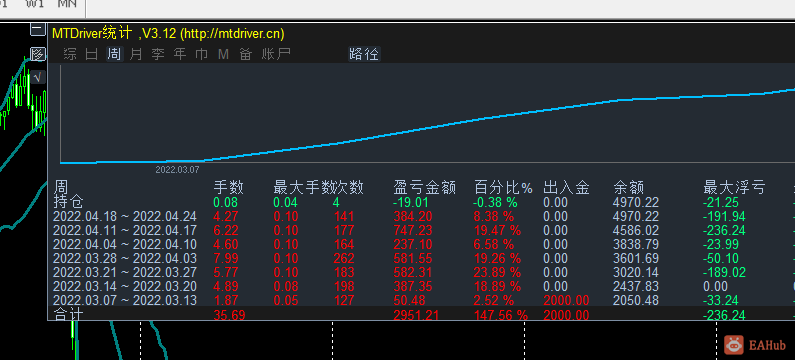Click the 最大手数 column header
The image size is (795, 360).
tap(304, 188)
